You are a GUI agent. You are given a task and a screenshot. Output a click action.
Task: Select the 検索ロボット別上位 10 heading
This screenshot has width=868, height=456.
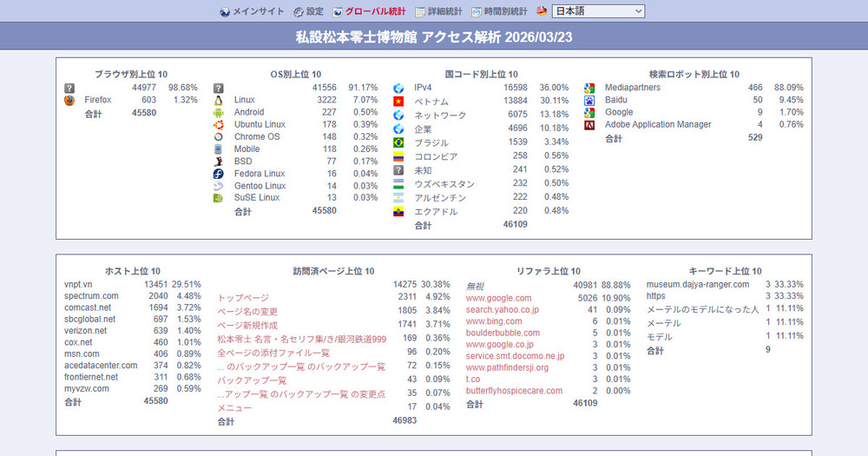[x=694, y=74]
